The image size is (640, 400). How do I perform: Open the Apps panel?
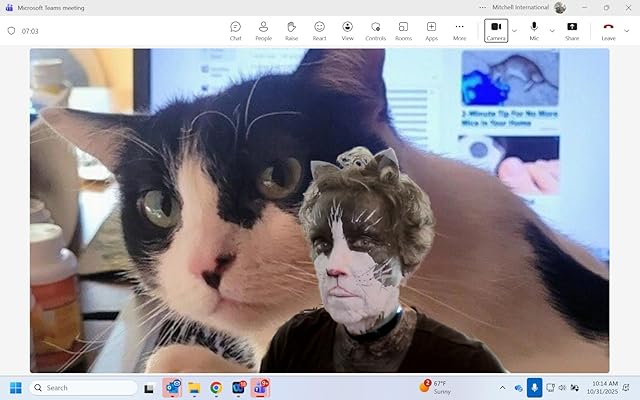pyautogui.click(x=431, y=30)
